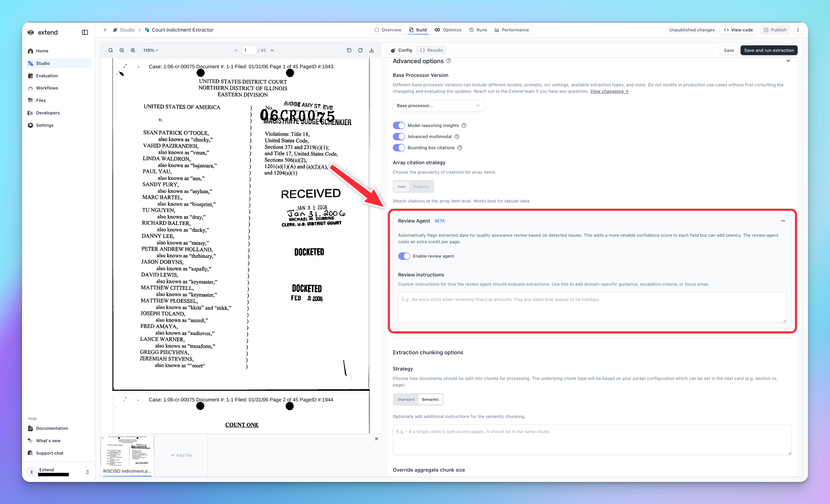Open the 110% zoom level dropdown
This screenshot has height=504, width=830.
(151, 50)
